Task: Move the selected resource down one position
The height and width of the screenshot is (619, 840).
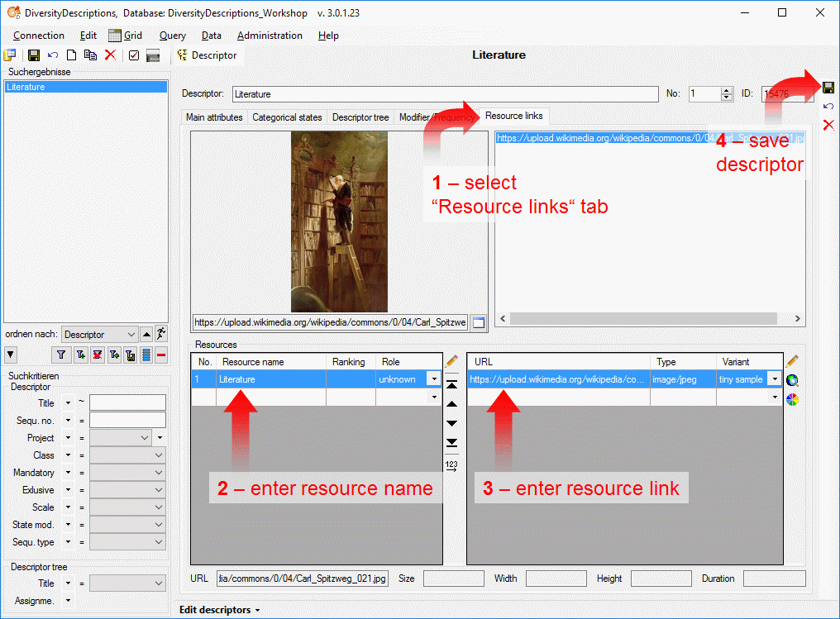Action: (451, 423)
